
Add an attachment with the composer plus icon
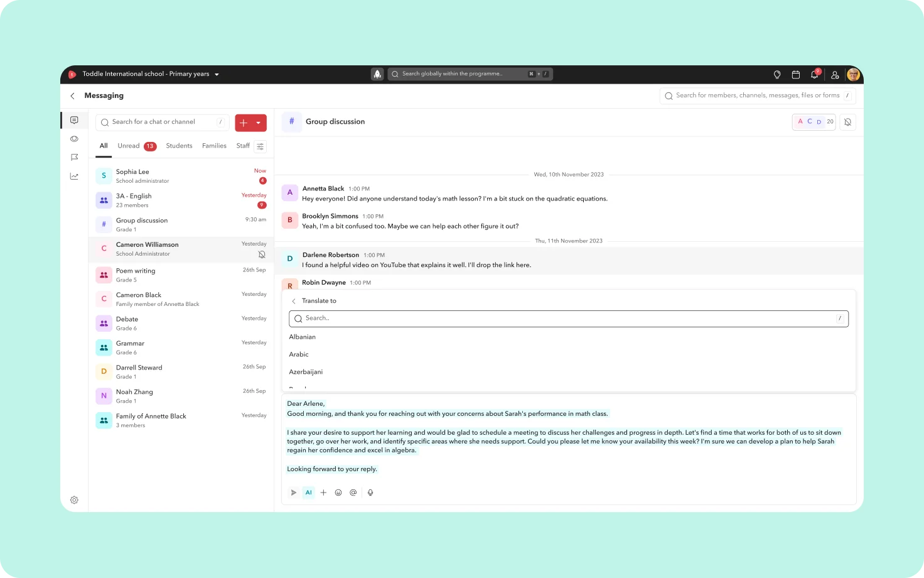pos(323,493)
